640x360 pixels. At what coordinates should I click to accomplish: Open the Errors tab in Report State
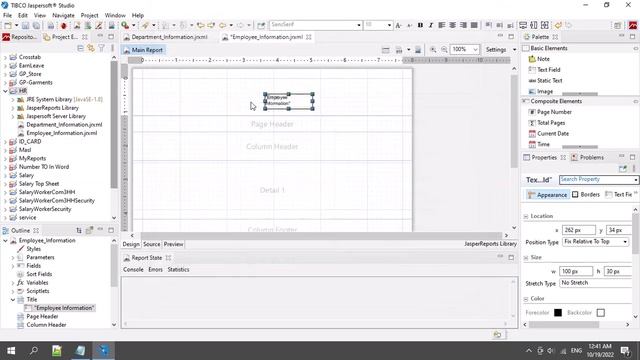click(155, 270)
